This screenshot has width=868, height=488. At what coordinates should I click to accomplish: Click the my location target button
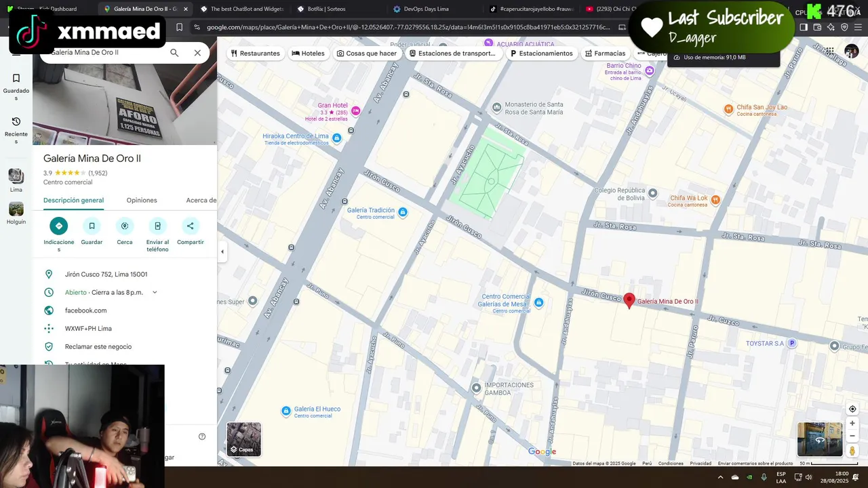point(852,409)
